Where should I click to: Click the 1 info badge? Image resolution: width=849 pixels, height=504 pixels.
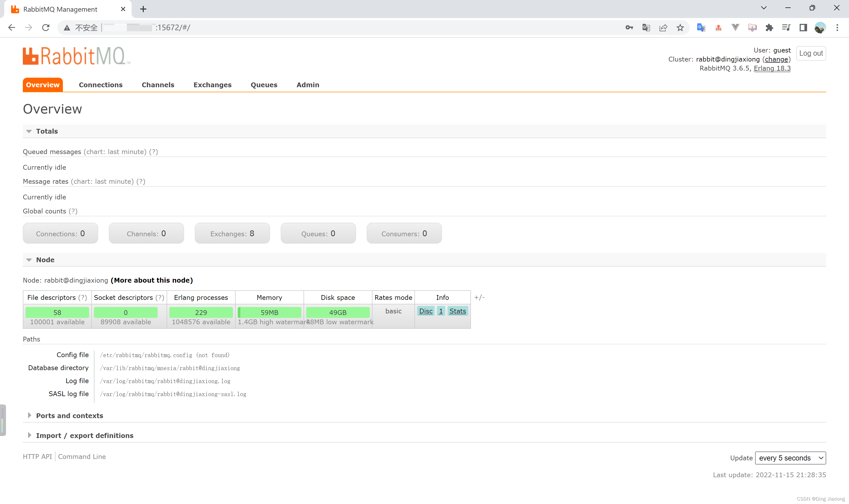(x=441, y=311)
